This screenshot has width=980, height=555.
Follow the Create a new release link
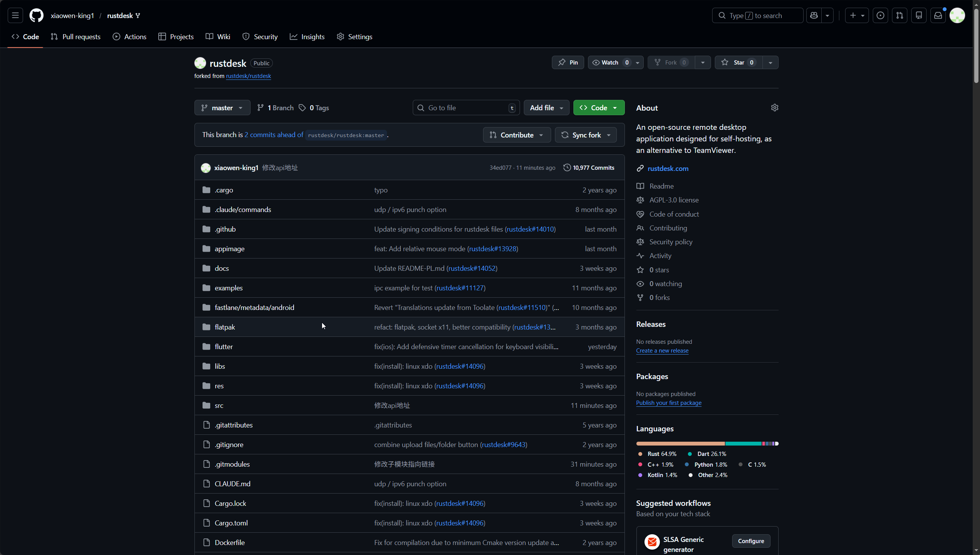pyautogui.click(x=662, y=351)
